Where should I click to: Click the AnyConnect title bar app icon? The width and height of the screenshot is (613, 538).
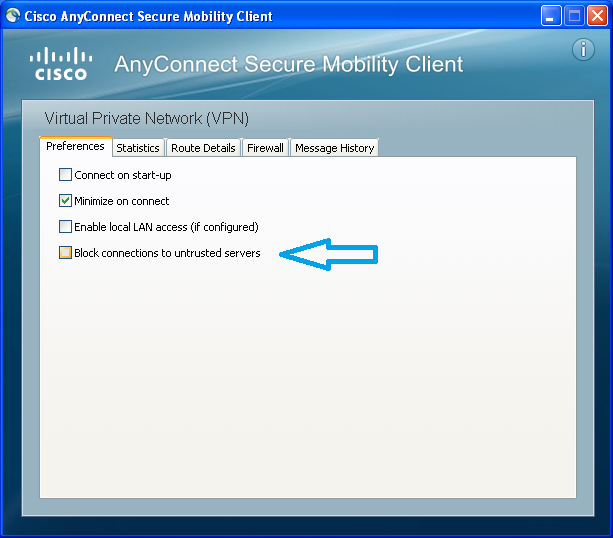coord(13,16)
